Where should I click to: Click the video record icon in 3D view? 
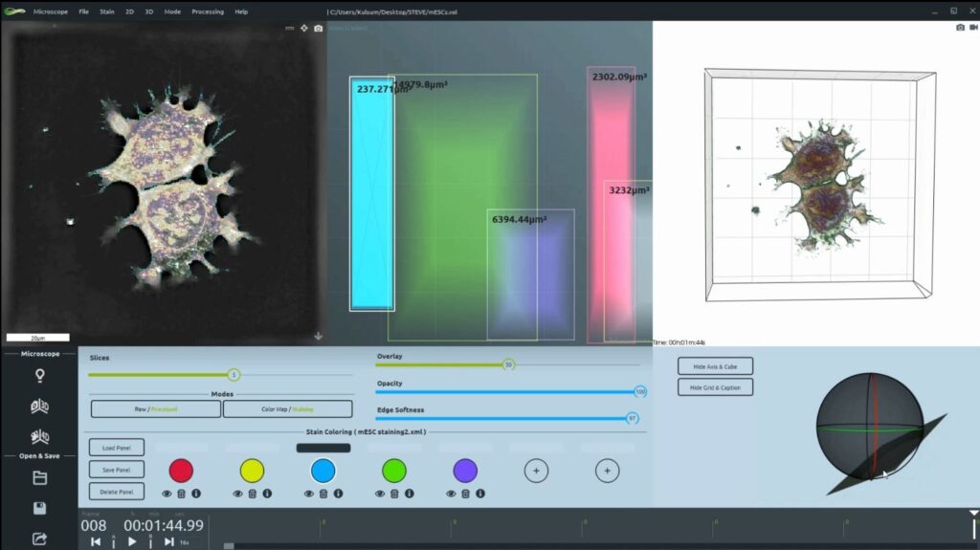pyautogui.click(x=973, y=28)
